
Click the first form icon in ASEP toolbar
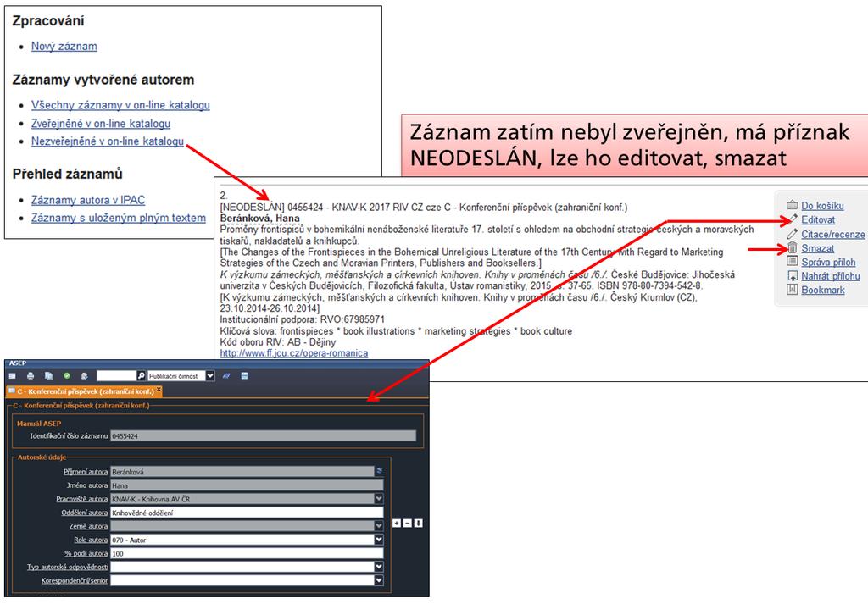coord(12,376)
